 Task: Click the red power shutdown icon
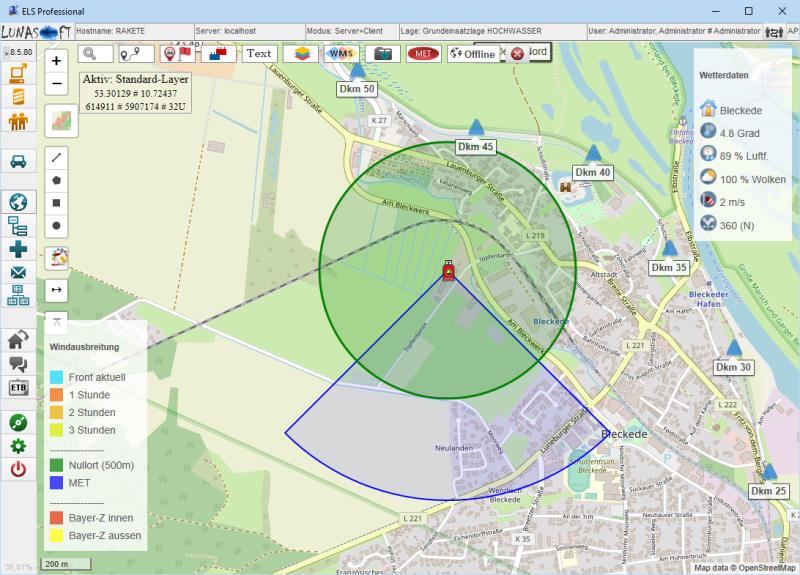point(17,469)
